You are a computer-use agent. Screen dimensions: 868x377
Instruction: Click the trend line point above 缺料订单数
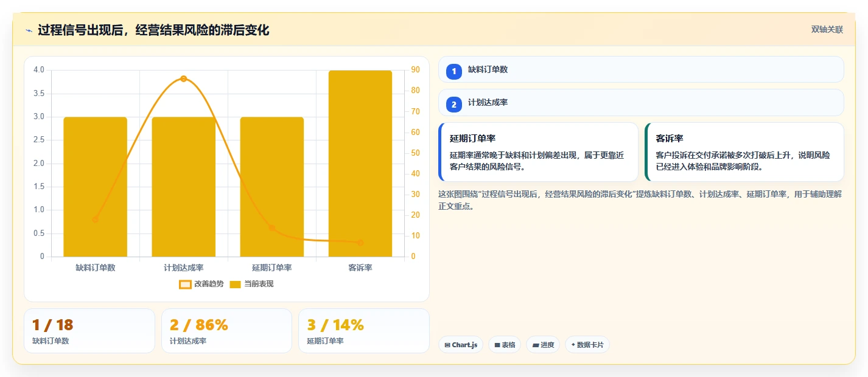96,220
